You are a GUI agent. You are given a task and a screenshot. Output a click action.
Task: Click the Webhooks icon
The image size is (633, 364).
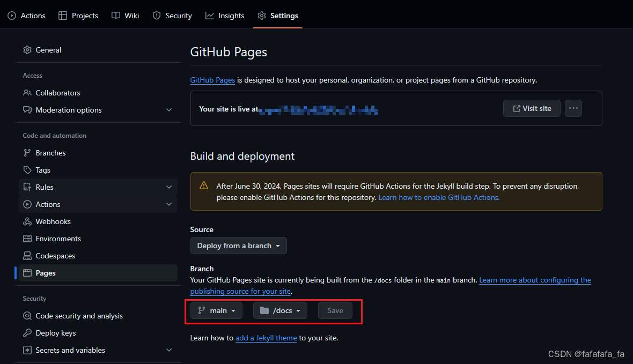click(27, 221)
